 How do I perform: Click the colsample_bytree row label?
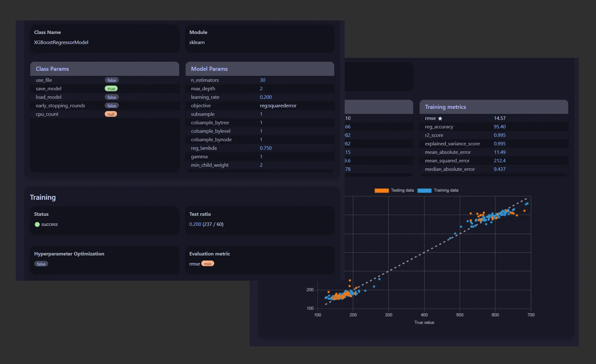tap(210, 123)
